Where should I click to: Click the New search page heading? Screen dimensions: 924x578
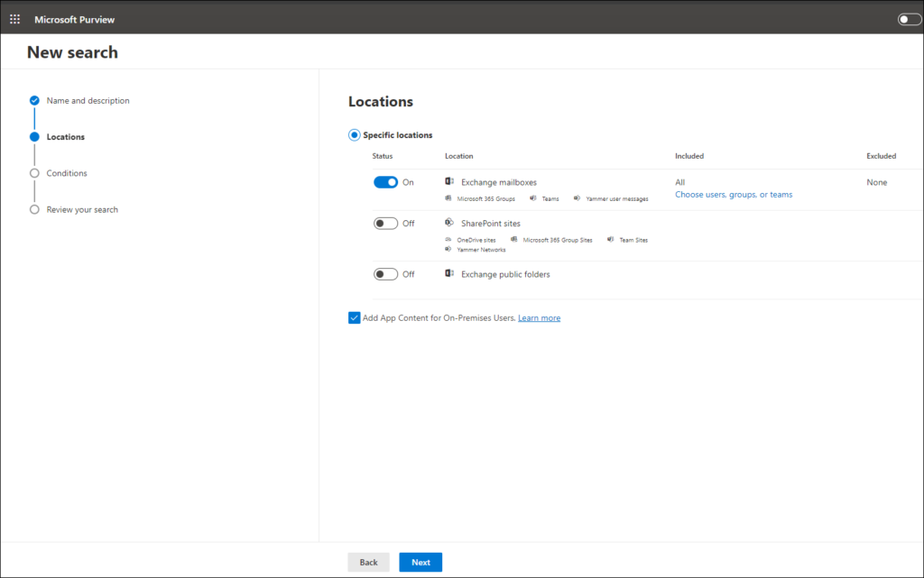click(x=72, y=52)
